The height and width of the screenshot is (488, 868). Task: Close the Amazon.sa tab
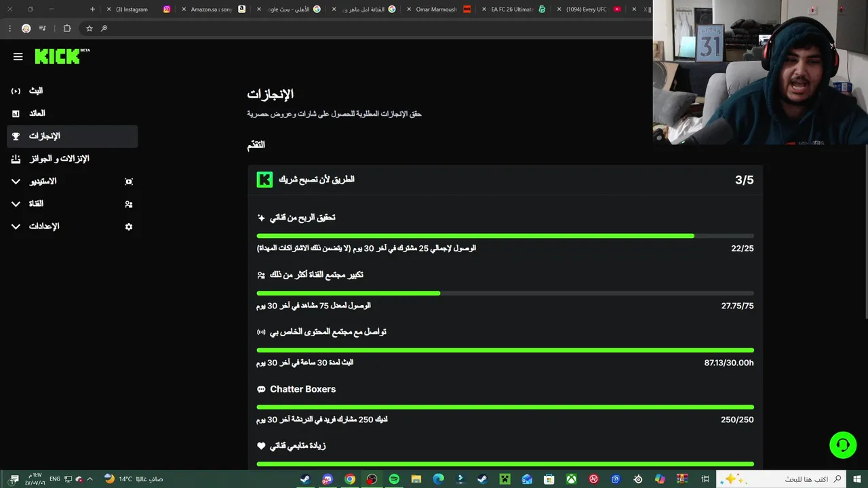click(x=184, y=9)
